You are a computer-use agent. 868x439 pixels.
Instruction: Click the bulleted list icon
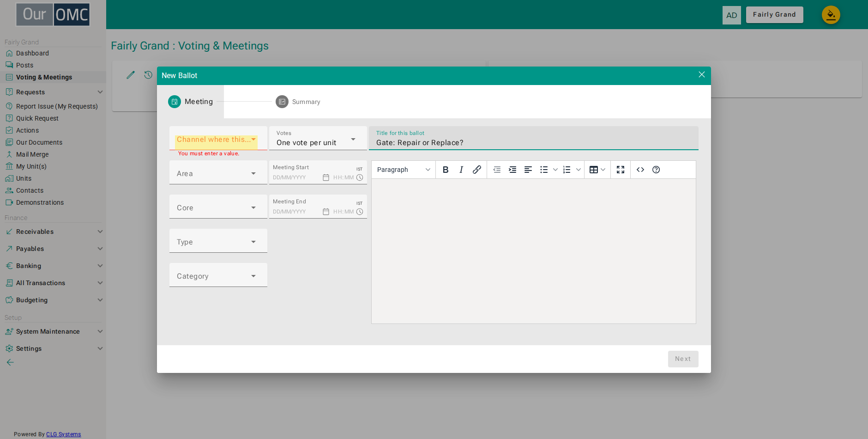[x=544, y=170]
